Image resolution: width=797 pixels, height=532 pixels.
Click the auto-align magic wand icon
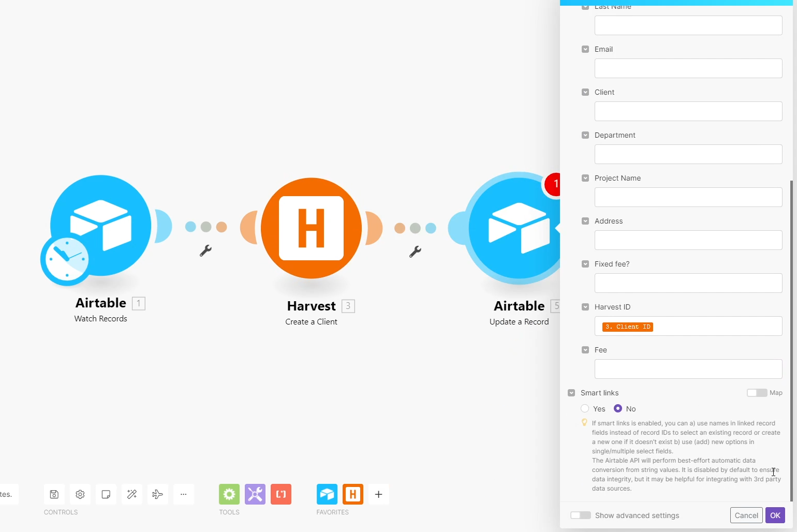click(132, 494)
